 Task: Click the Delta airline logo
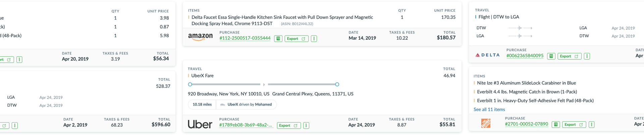[x=487, y=55]
